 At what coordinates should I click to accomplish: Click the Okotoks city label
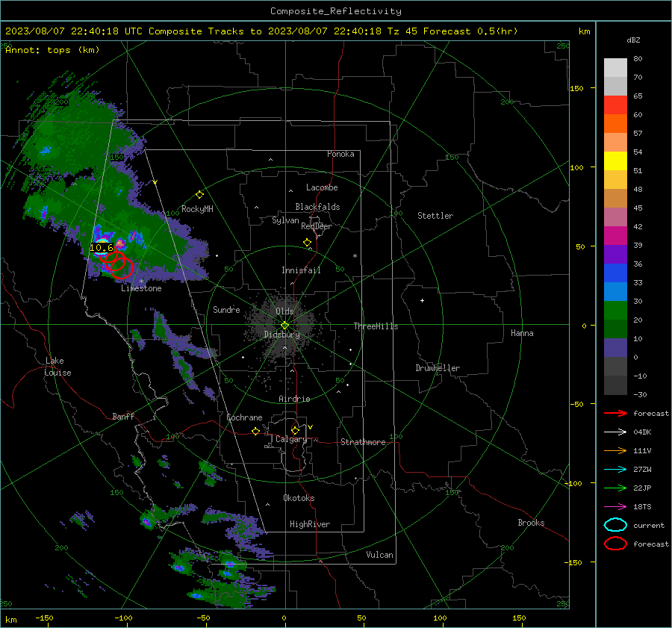(x=299, y=498)
